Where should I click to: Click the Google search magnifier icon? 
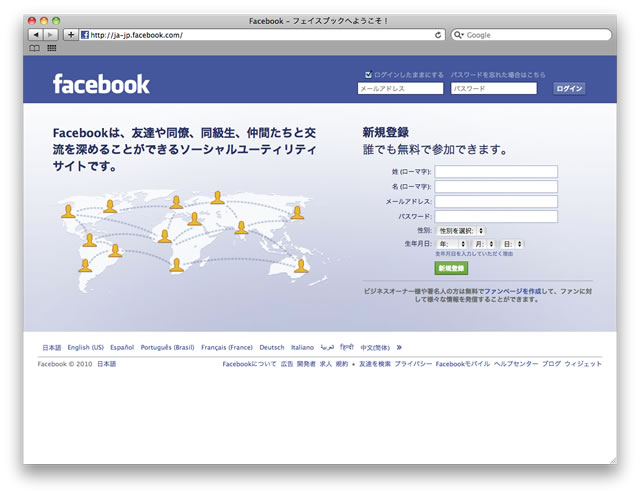click(x=459, y=35)
